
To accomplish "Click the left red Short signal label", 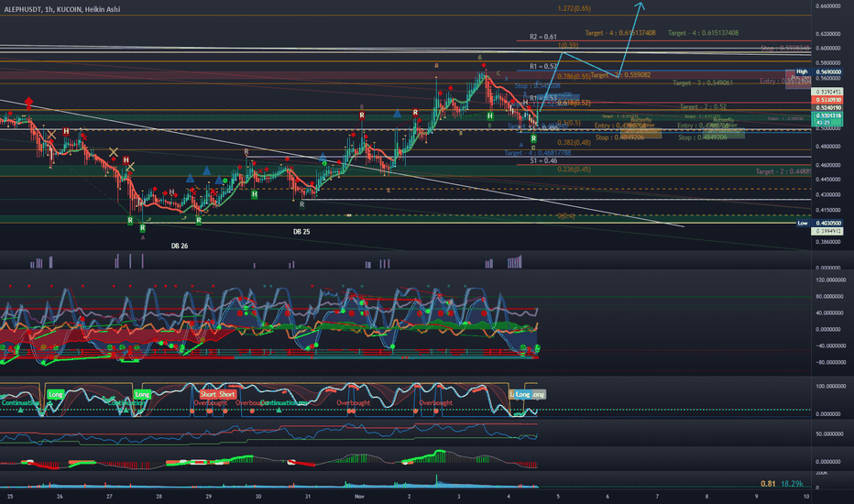I will pyautogui.click(x=208, y=394).
